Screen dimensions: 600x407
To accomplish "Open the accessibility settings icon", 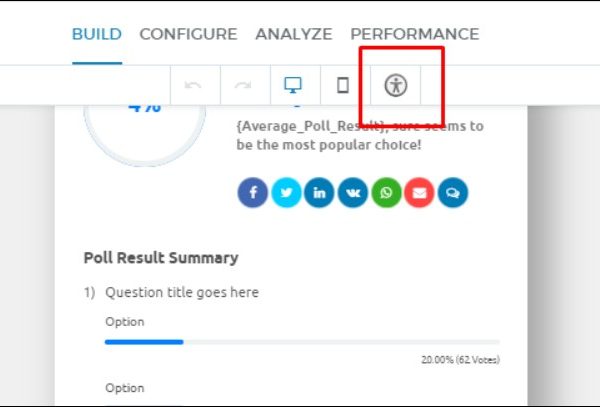I will [x=396, y=86].
